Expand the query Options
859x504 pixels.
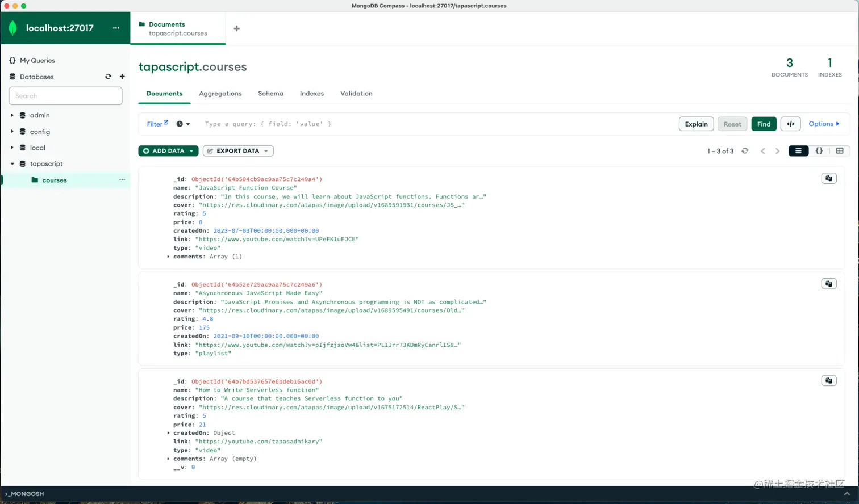coord(824,124)
